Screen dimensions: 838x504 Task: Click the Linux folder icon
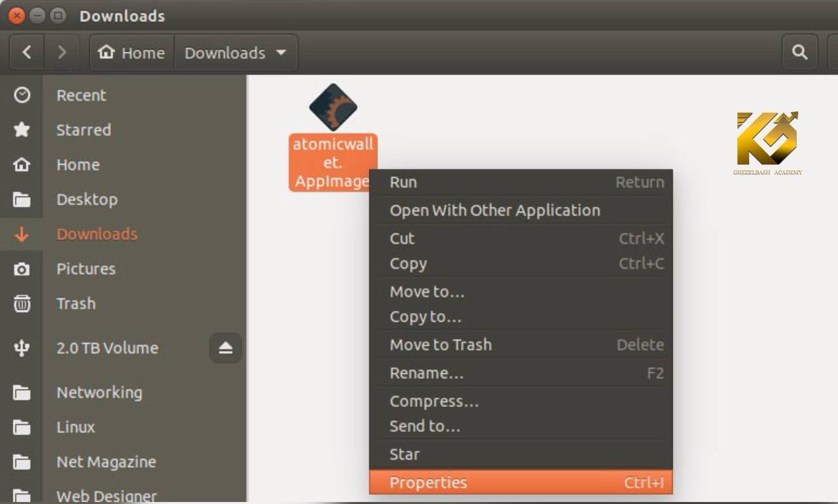(22, 427)
